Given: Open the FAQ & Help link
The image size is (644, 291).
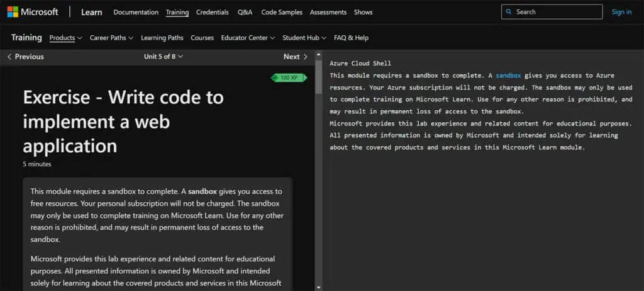Looking at the screenshot, I should coord(351,38).
